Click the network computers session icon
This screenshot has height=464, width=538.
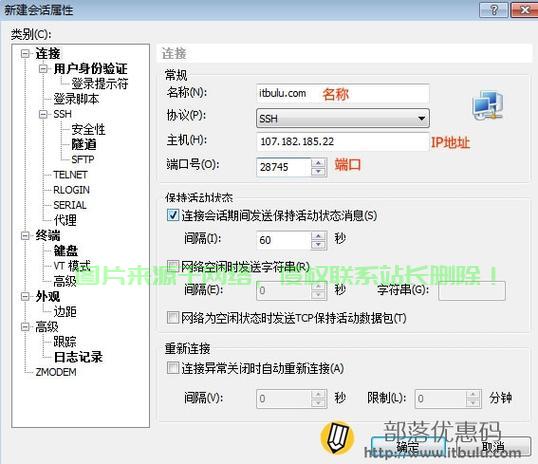pyautogui.click(x=488, y=105)
